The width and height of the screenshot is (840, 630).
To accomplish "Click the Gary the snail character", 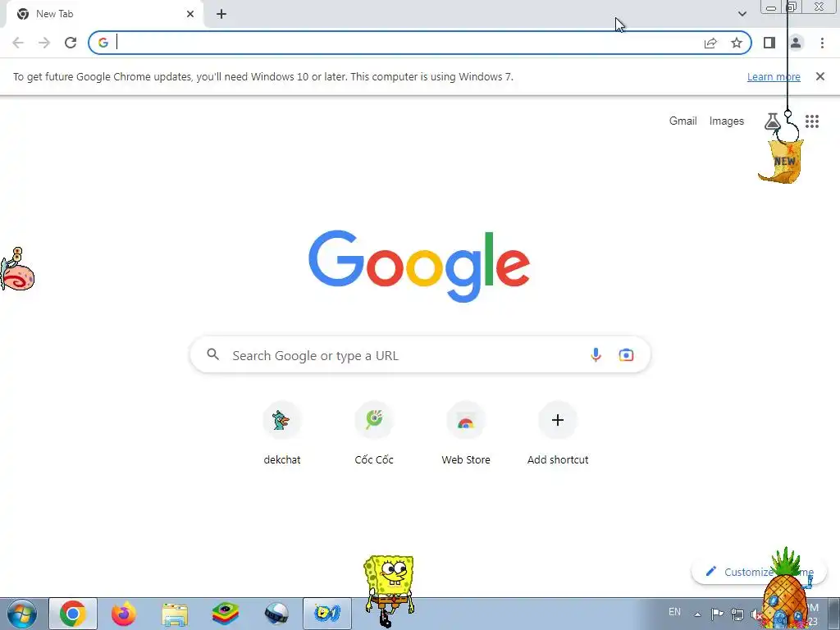I will (17, 269).
